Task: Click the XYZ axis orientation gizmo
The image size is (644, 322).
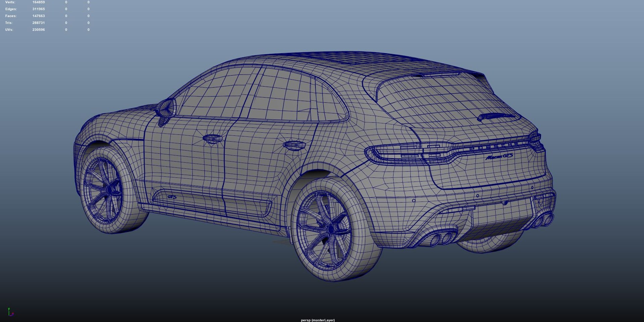Action: click(x=10, y=312)
